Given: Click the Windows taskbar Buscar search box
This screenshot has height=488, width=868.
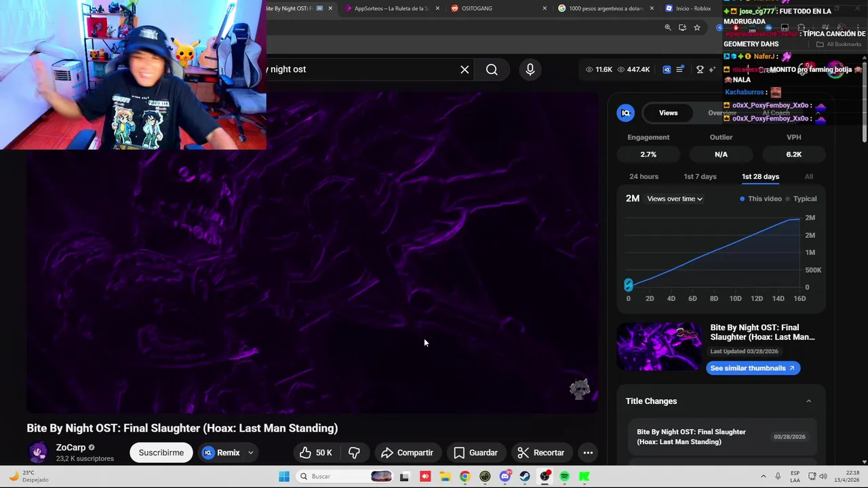Looking at the screenshot, I should 346,476.
